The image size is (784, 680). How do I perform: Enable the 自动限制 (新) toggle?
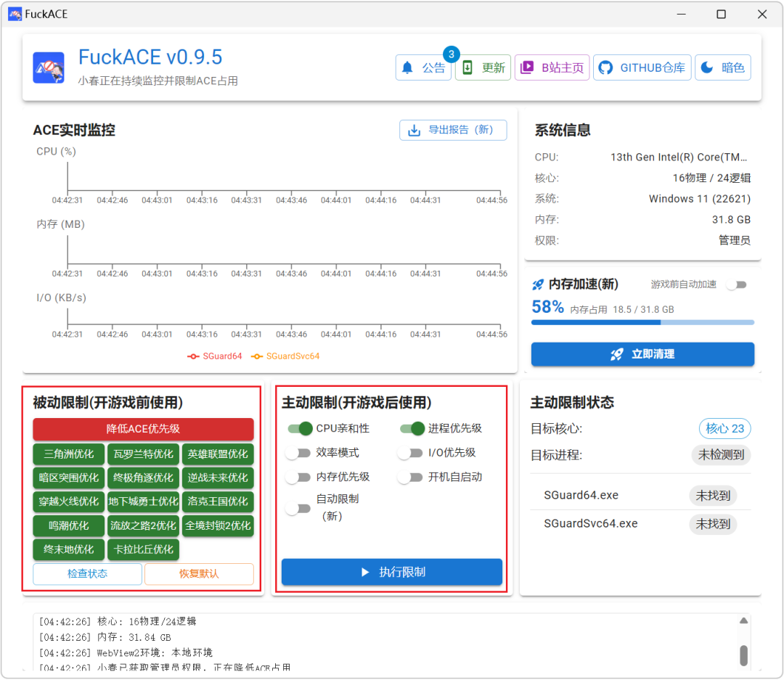click(x=298, y=509)
